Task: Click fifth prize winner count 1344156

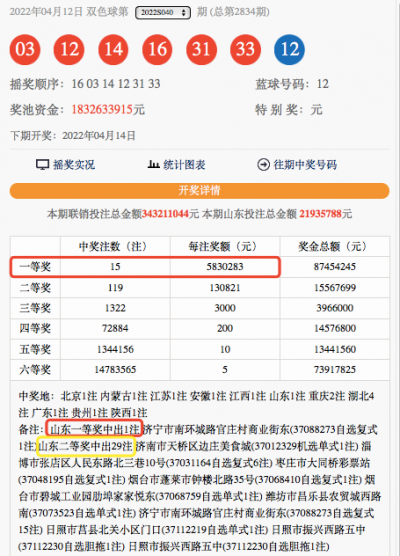Action: point(115,349)
